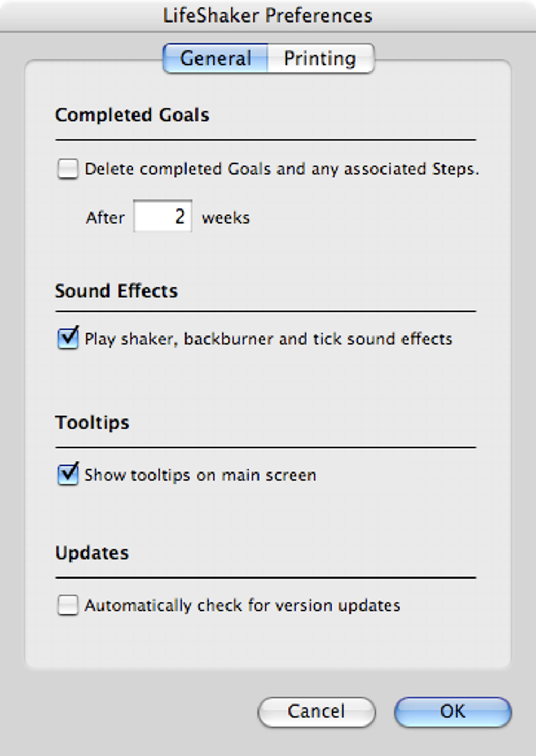
Task: Click the "Show tooltips on main screen" label text
Action: tap(200, 475)
